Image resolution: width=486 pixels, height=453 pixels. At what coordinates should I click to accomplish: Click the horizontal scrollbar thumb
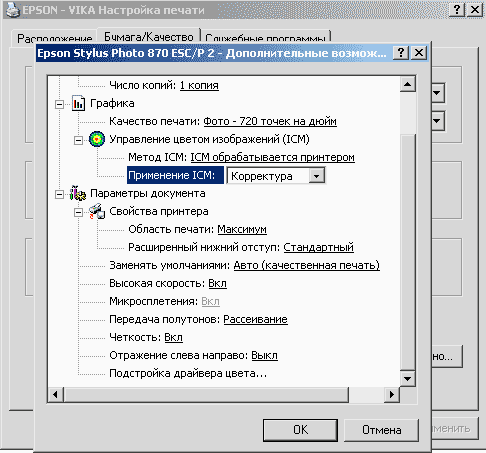click(206, 395)
